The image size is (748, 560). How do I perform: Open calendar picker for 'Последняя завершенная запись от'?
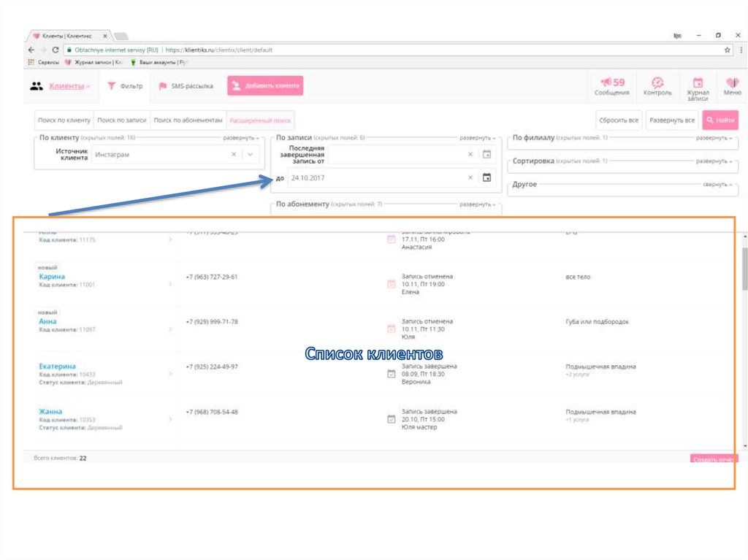click(x=487, y=154)
